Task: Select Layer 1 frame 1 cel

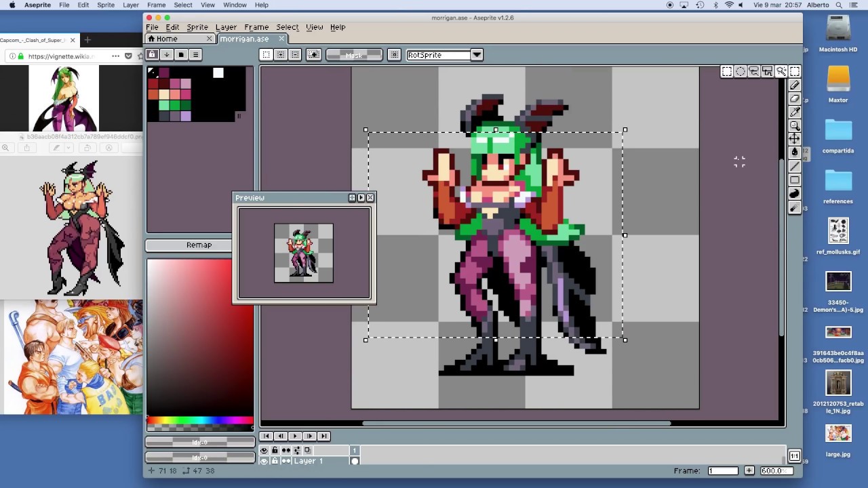Action: tap(354, 461)
